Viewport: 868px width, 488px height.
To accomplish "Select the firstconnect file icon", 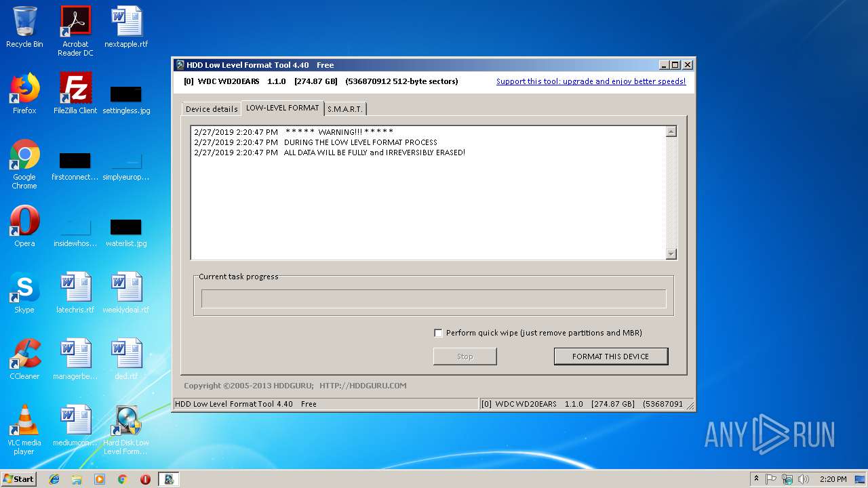I will [x=75, y=167].
